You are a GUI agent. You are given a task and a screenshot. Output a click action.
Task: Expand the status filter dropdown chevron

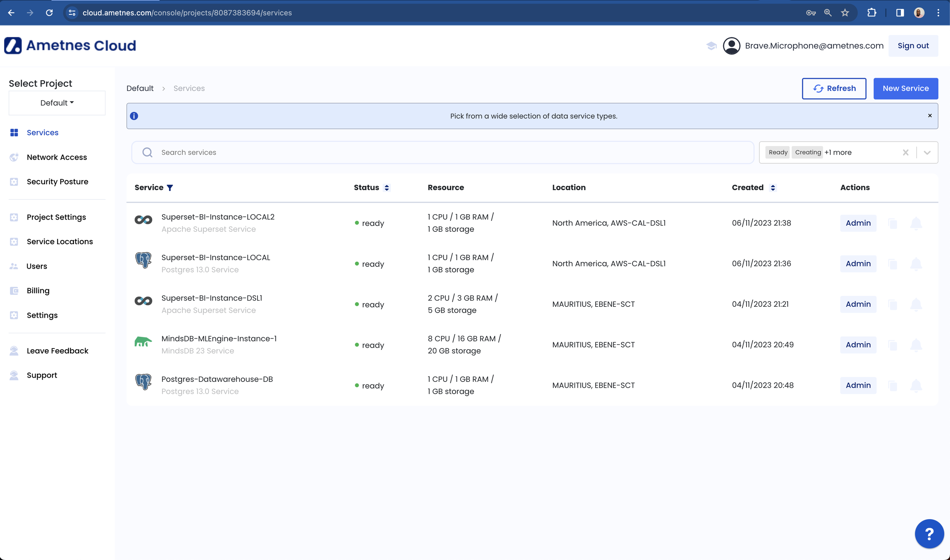tap(927, 152)
